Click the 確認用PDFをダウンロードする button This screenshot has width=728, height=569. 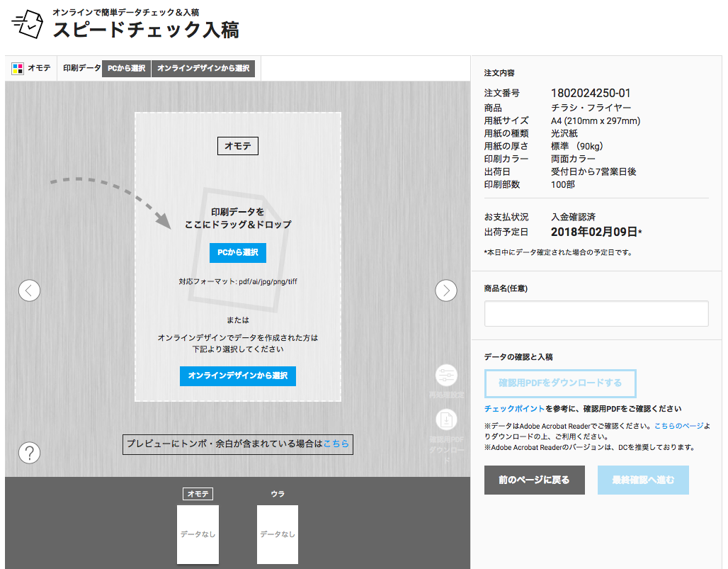pyautogui.click(x=560, y=383)
